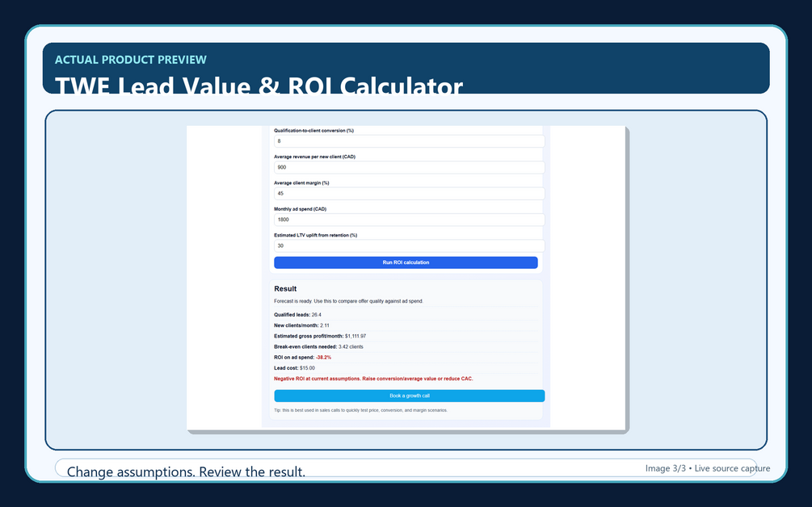Viewport: 812px width, 507px height.
Task: Click the Forecast is ready description text
Action: point(348,301)
